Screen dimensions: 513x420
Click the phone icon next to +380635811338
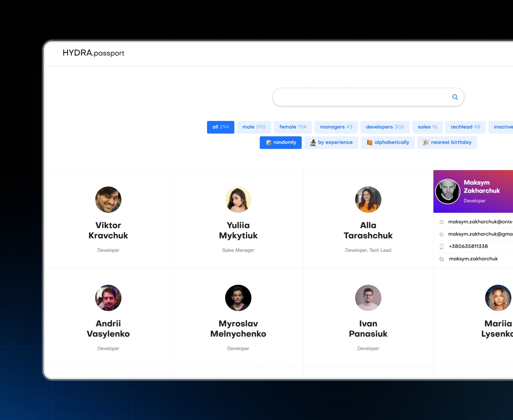pos(441,247)
